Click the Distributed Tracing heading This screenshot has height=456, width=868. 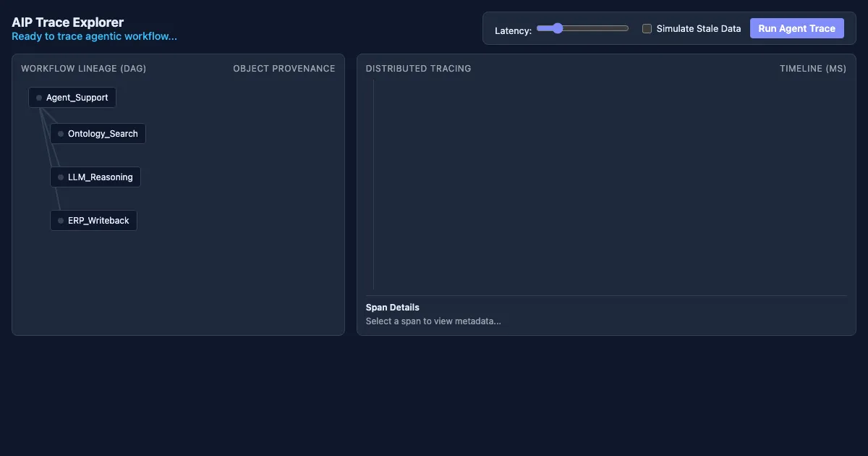point(418,69)
